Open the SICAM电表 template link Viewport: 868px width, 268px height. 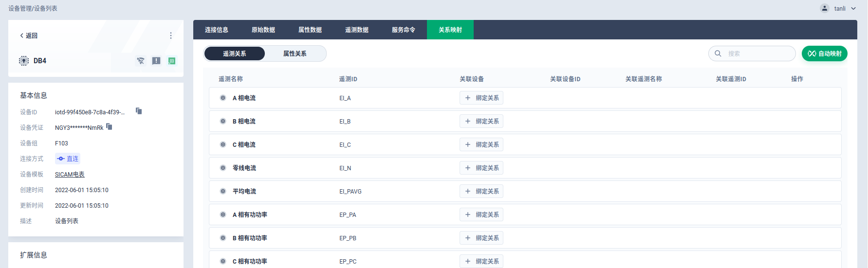click(70, 174)
